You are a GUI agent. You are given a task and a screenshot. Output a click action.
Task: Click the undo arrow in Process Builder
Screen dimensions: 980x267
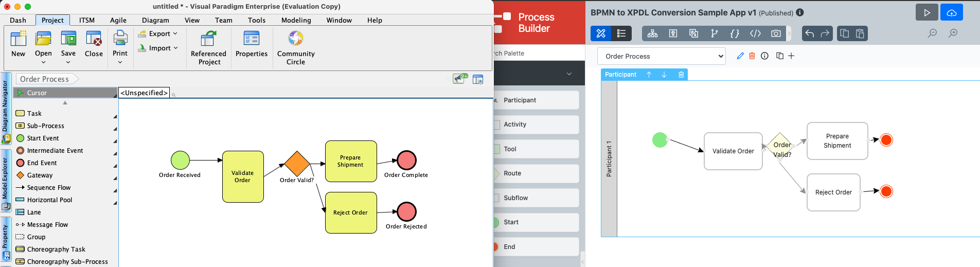click(x=809, y=33)
